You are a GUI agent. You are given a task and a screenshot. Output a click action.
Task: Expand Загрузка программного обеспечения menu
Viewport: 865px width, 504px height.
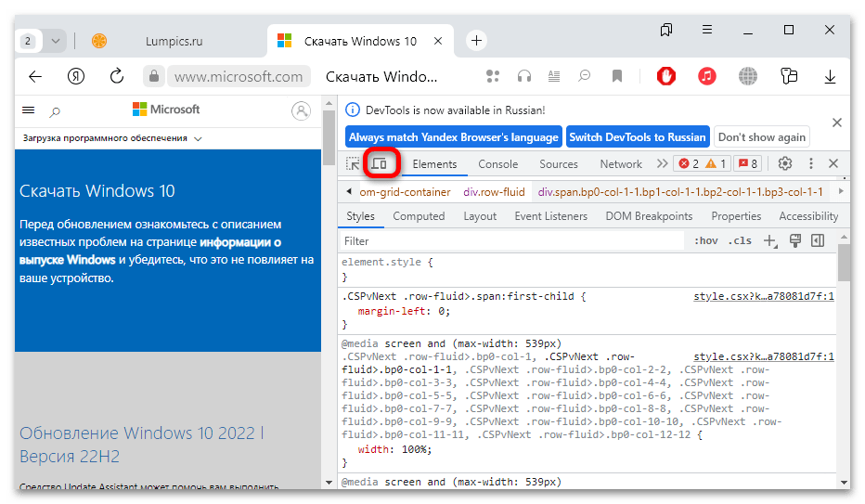[112, 138]
